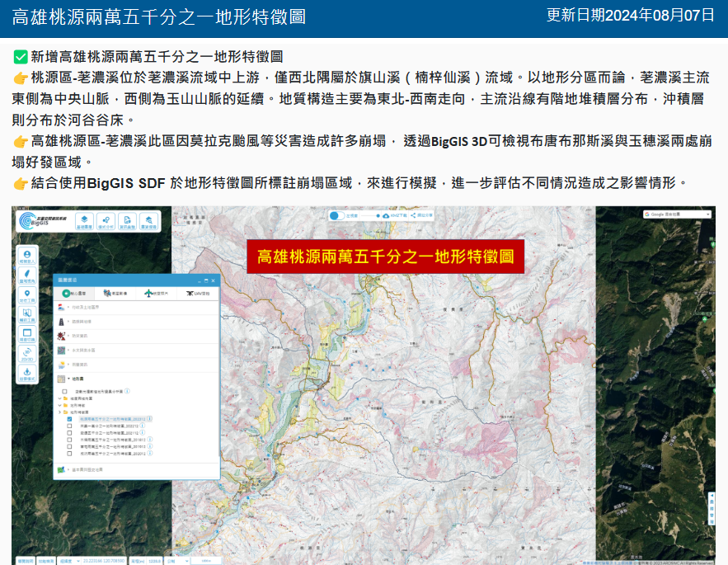Click info icon beside checked 桃源 layer
Image resolution: width=728 pixels, height=565 pixels.
[150, 419]
